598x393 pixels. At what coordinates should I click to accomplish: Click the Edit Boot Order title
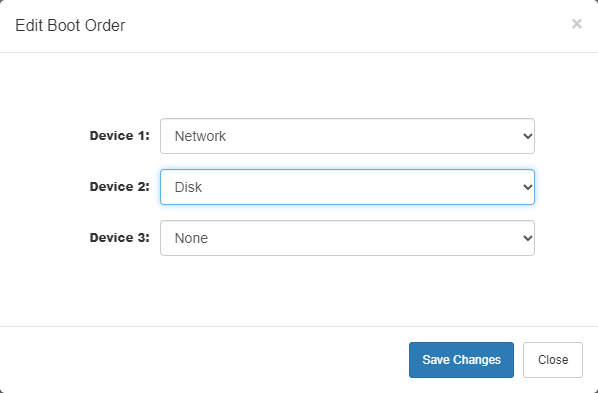[x=70, y=26]
